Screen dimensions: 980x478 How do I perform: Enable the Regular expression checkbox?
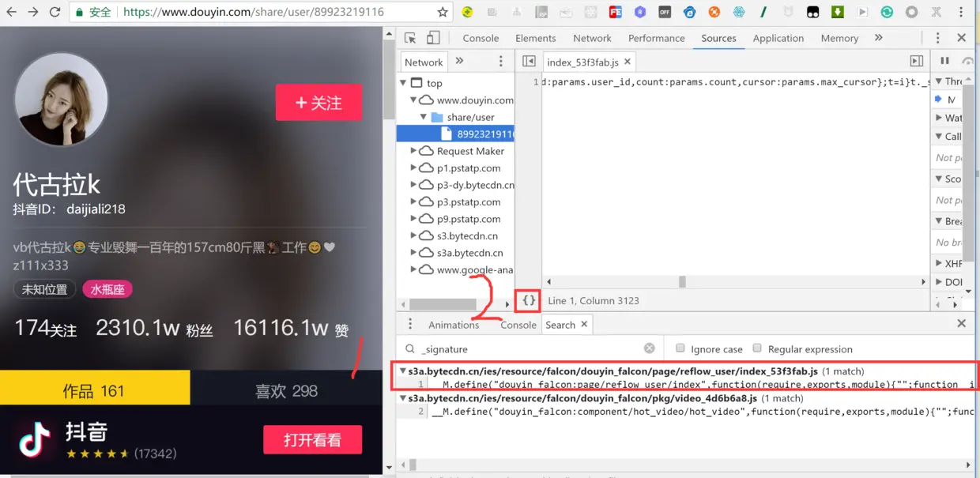coord(757,348)
